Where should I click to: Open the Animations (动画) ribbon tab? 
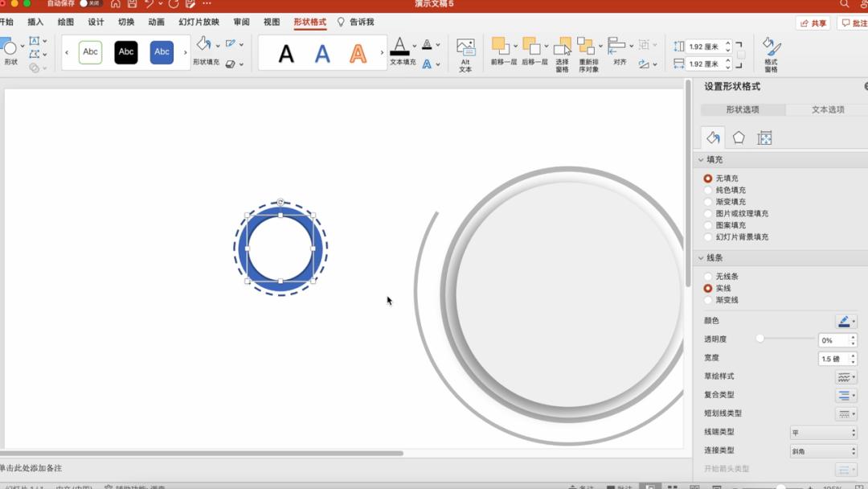(156, 23)
